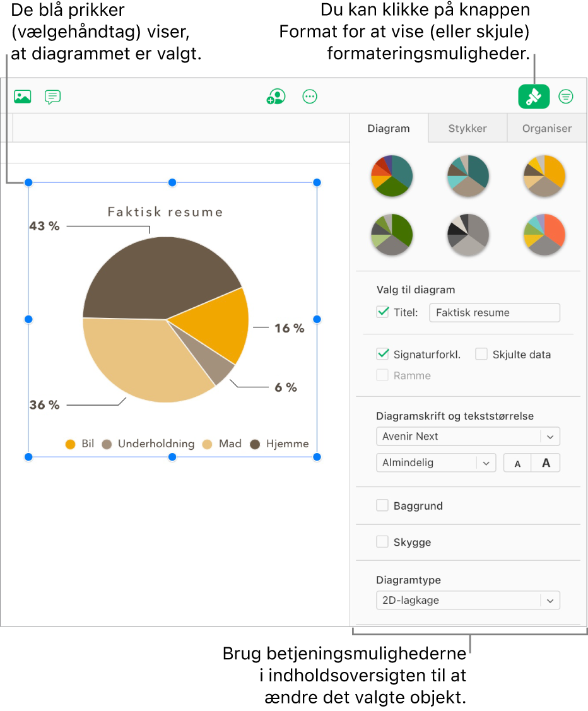Apply the teal and tan pie style
The width and height of the screenshot is (588, 711).
(x=468, y=175)
